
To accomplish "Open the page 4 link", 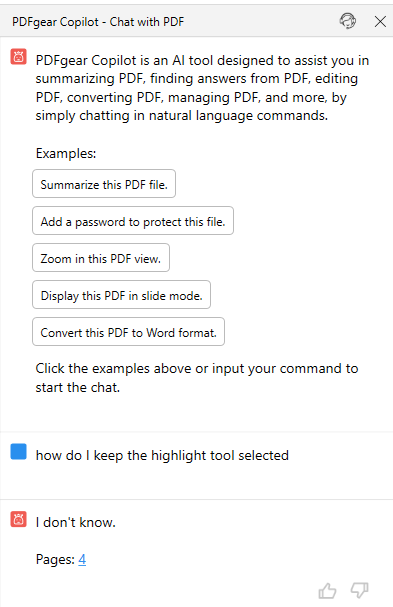I will [x=82, y=559].
